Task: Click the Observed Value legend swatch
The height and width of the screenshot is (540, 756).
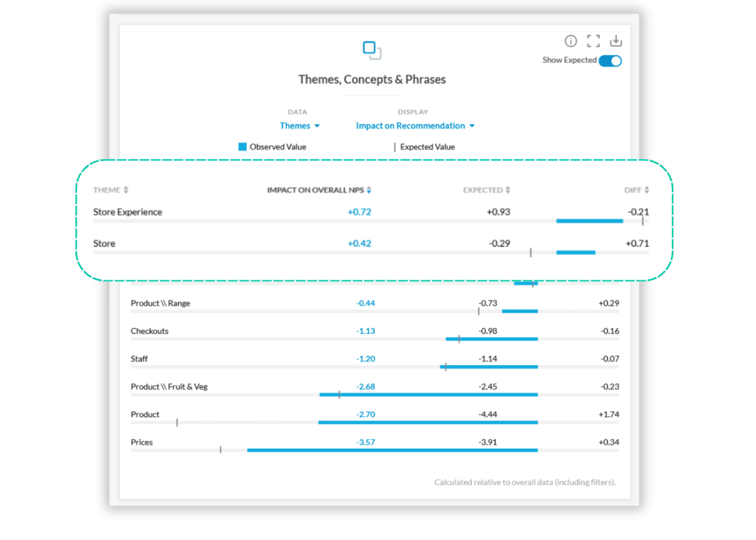Action: 243,147
